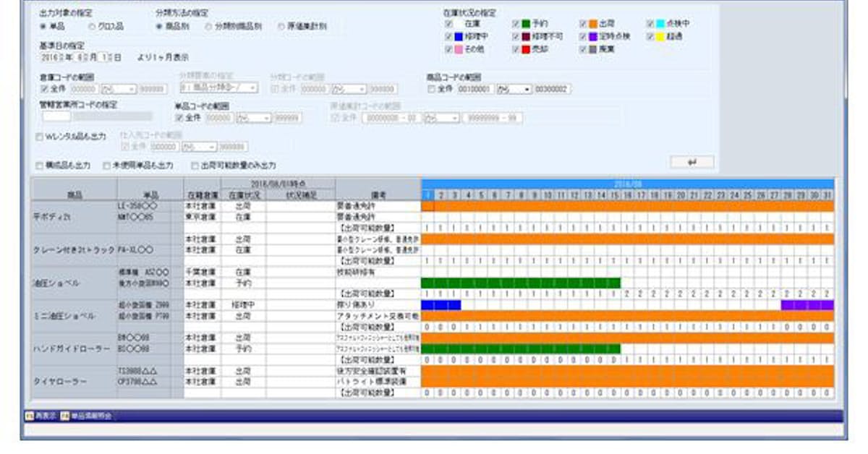Image resolution: width=868 pixels, height=454 pixels.
Task: Click the red 売却 color swatch
Action: pos(525,49)
